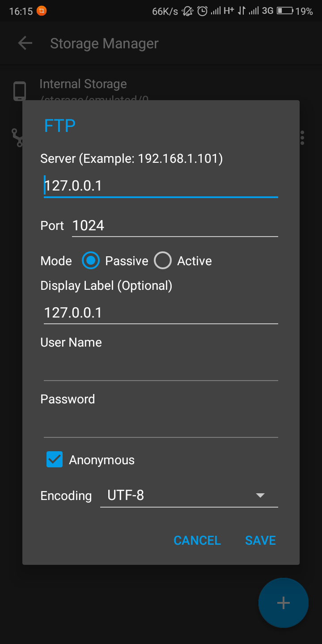Click the Password field

click(161, 424)
